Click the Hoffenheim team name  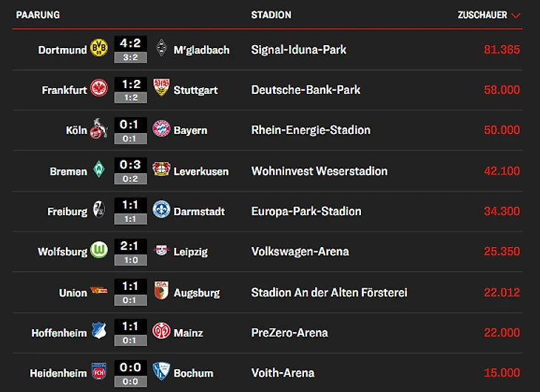point(59,333)
